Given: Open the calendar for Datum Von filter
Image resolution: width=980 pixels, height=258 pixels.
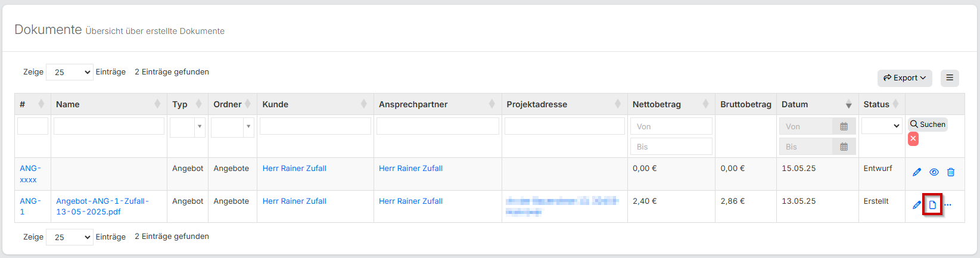Looking at the screenshot, I should [844, 126].
